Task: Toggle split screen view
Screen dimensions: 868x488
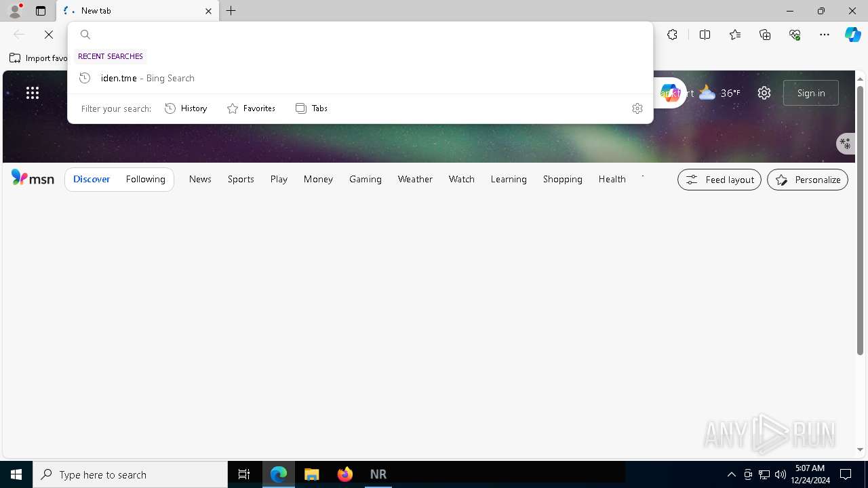Action: click(705, 35)
